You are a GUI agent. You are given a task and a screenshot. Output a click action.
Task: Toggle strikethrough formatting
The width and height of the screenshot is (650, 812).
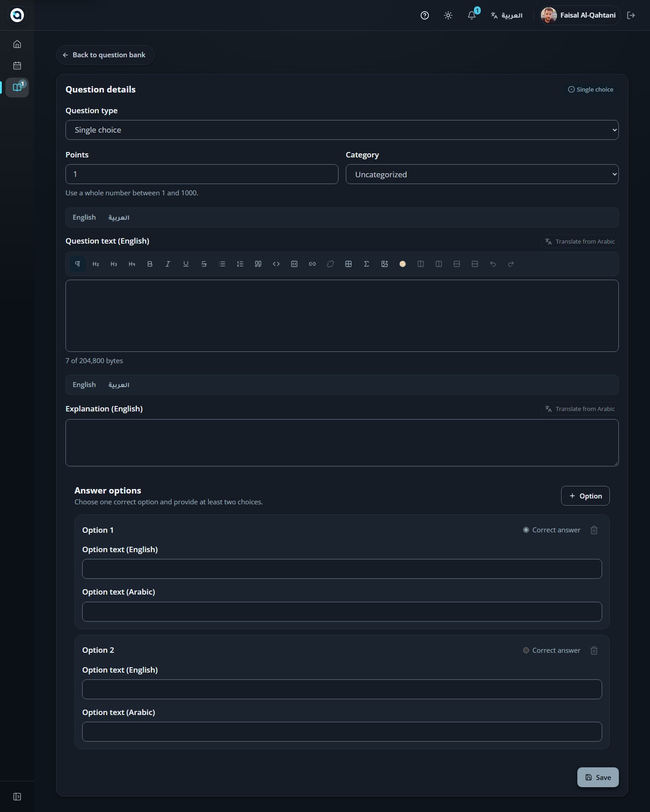[x=204, y=264]
